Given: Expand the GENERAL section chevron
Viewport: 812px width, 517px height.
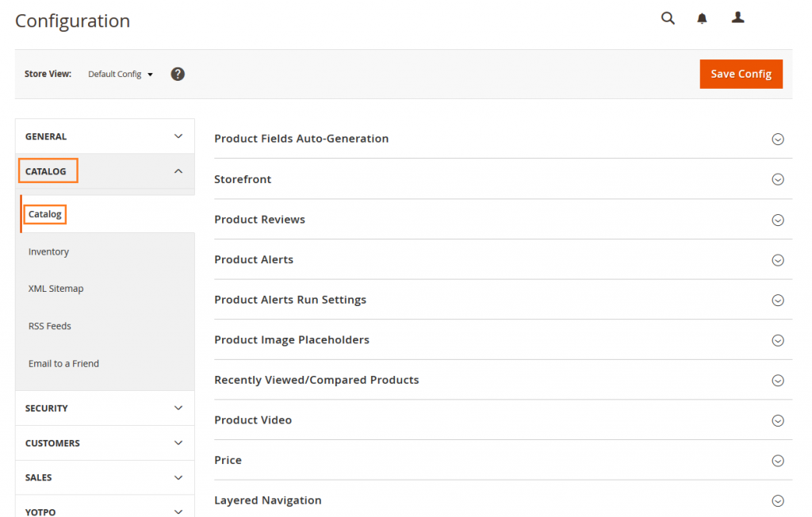Looking at the screenshot, I should pos(178,136).
